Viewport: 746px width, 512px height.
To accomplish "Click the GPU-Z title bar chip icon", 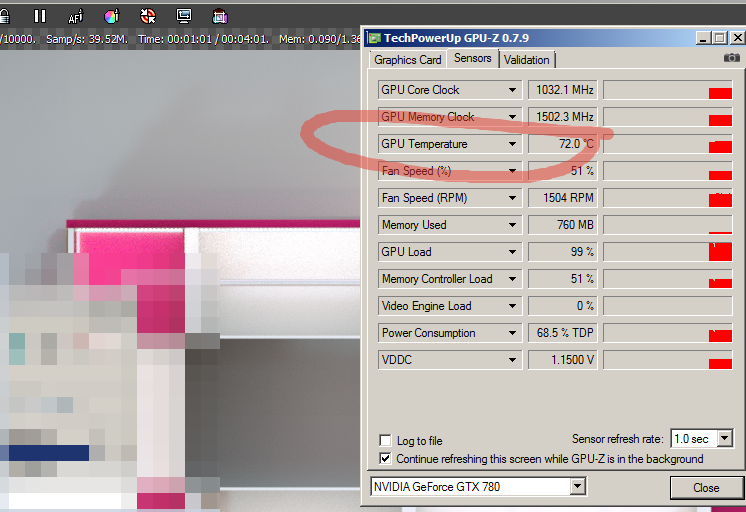I will [x=375, y=38].
